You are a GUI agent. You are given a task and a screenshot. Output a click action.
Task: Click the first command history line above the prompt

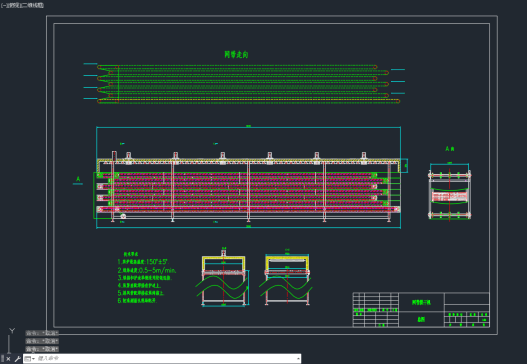42,333
